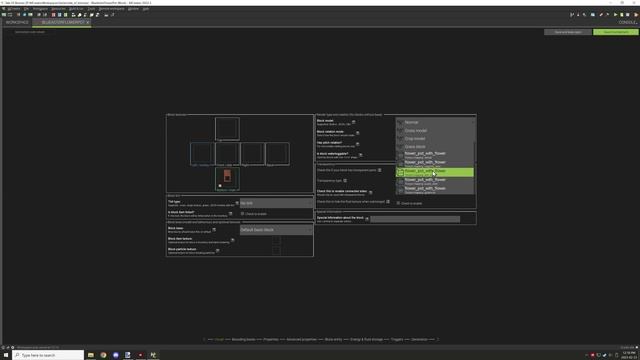
Task: Open the Block base dropdown
Action: pyautogui.click(x=276, y=230)
